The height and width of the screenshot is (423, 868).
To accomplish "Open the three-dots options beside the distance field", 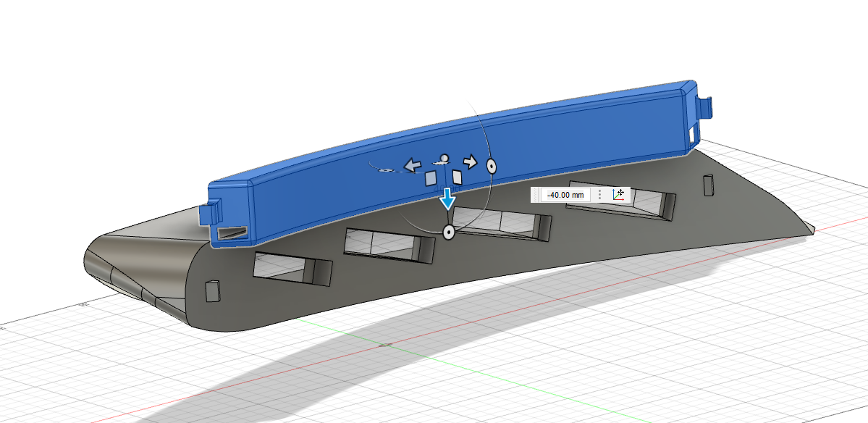I will point(600,195).
